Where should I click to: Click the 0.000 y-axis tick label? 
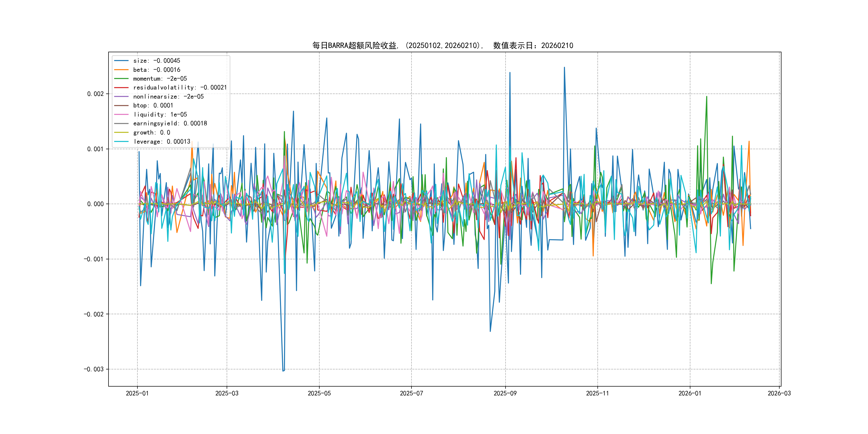pyautogui.click(x=95, y=204)
